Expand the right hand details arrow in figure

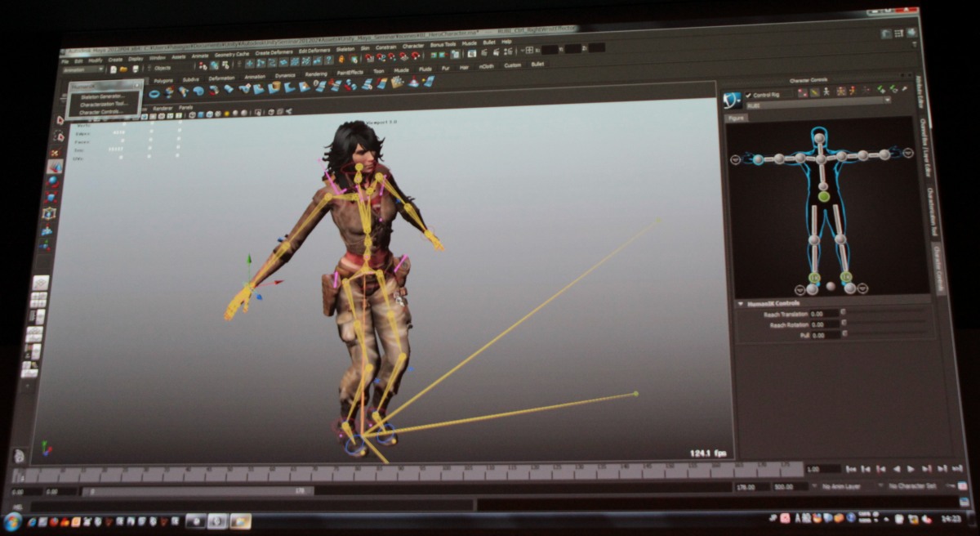pos(736,159)
